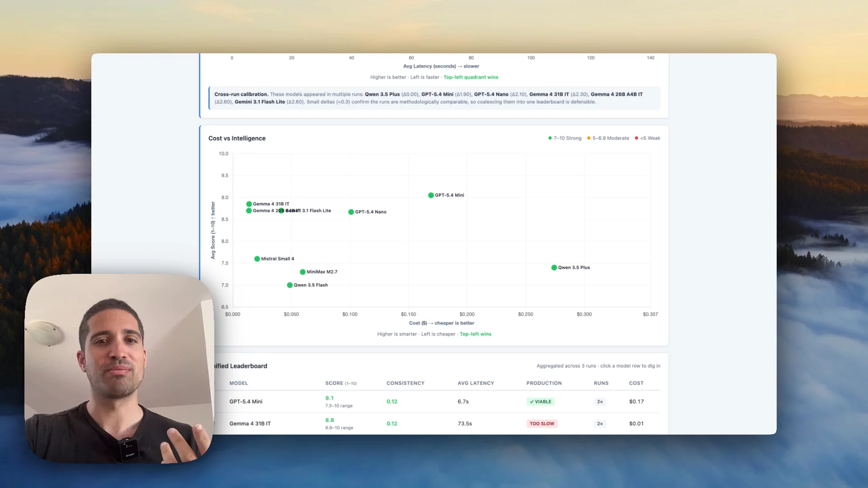Click the GPT-5.4 Mini data point in chart
The width and height of the screenshot is (868, 488).
coord(431,195)
